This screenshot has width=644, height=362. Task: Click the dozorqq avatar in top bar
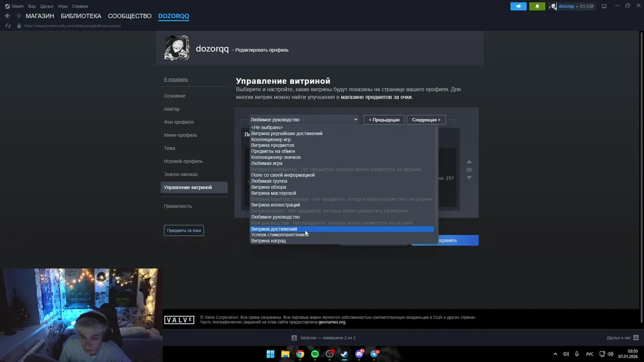click(x=553, y=6)
